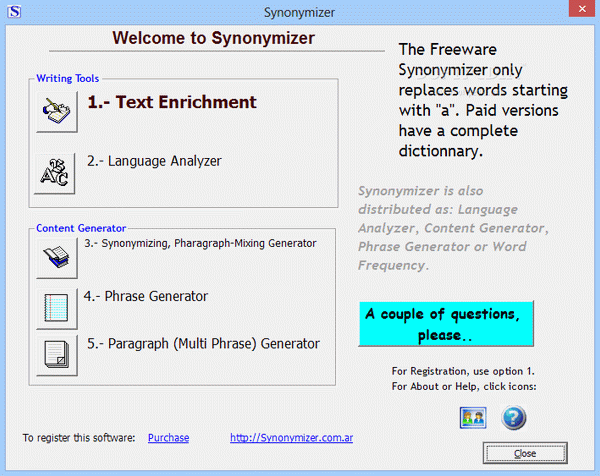This screenshot has width=600, height=476.
Task: Click '5.- Paragraph (Multi Phrase) Generator' label
Action: 203,344
